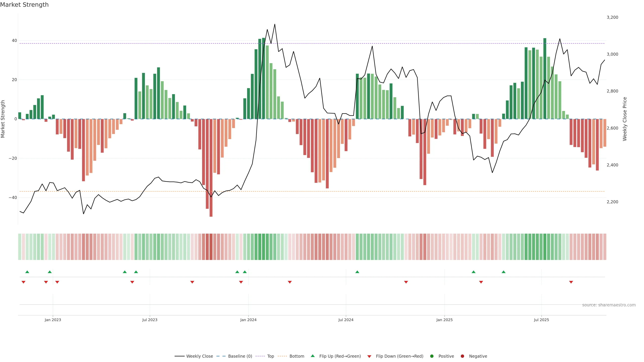Image resolution: width=644 pixels, height=362 pixels.
Task: Click the Weekly Close Price axis title
Action: 625,119
